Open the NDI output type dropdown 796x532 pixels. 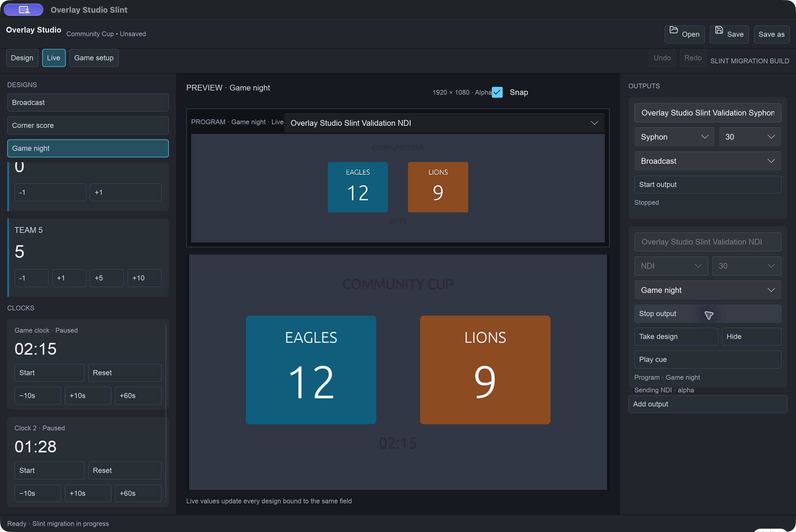pyautogui.click(x=671, y=266)
